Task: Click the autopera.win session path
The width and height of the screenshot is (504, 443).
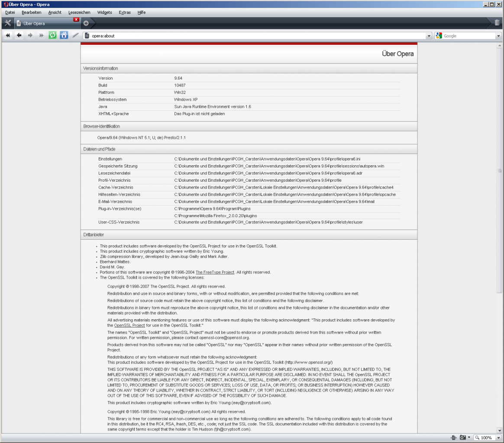Action: (x=279, y=166)
